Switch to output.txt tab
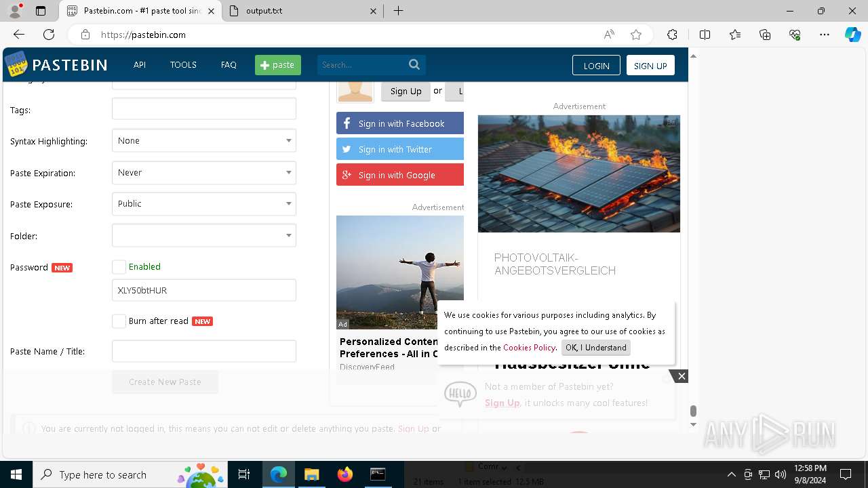This screenshot has width=868, height=488. pos(302,11)
